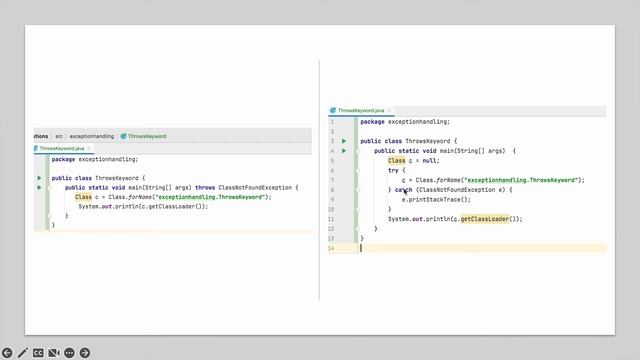Select ThrowsKeyword.java tab in right editor
Image resolution: width=640 pixels, height=360 pixels.
361,111
